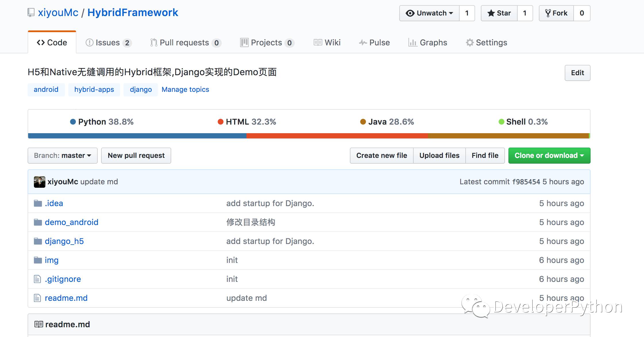Click demo_android commit message 修改目录结构

(251, 222)
